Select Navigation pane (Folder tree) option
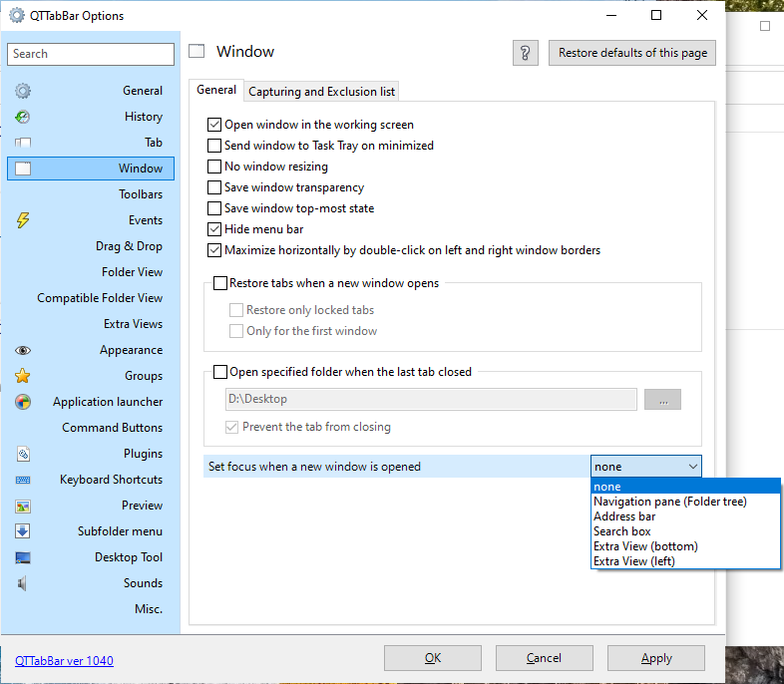This screenshot has width=784, height=684. pyautogui.click(x=669, y=502)
